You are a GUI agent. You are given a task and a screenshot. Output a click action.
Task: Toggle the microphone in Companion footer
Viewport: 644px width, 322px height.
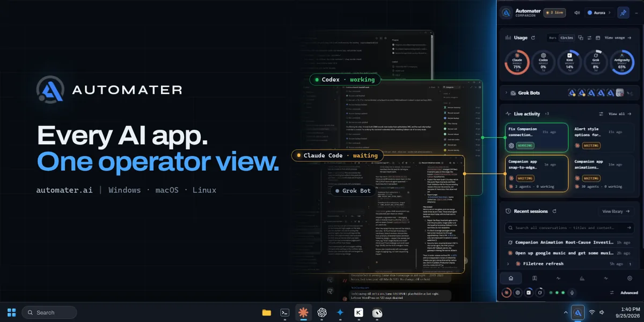click(x=572, y=292)
